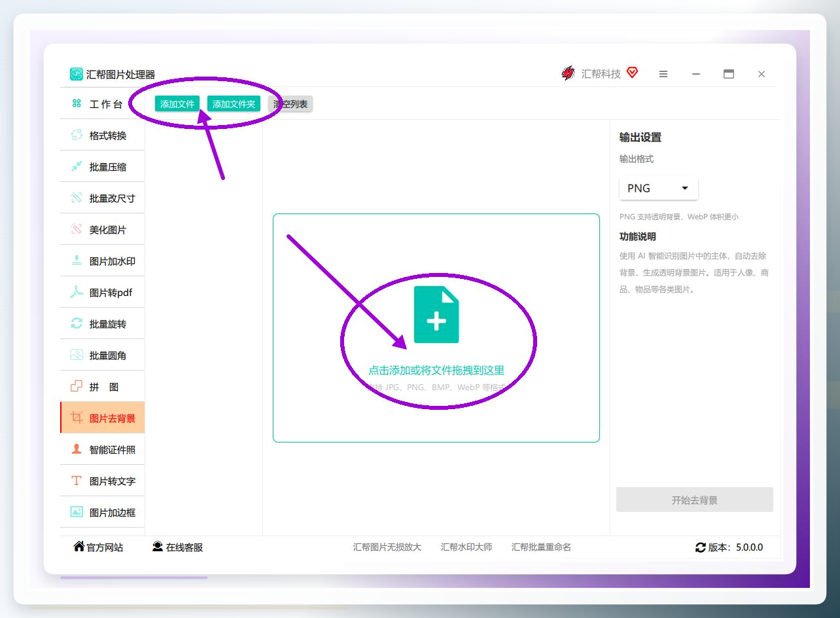Click the 点击添加或将文件拖拽到这里 text
The image size is (840, 618).
click(x=436, y=371)
